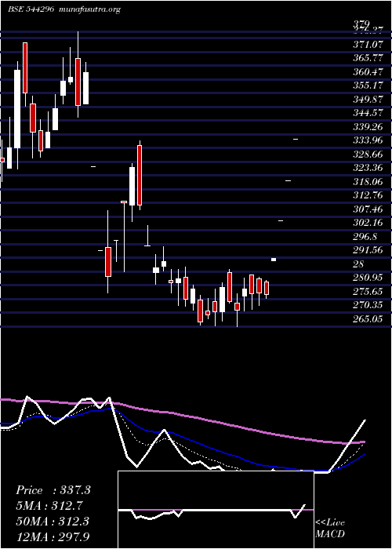Click inside the MACD indicator box

[216, 510]
